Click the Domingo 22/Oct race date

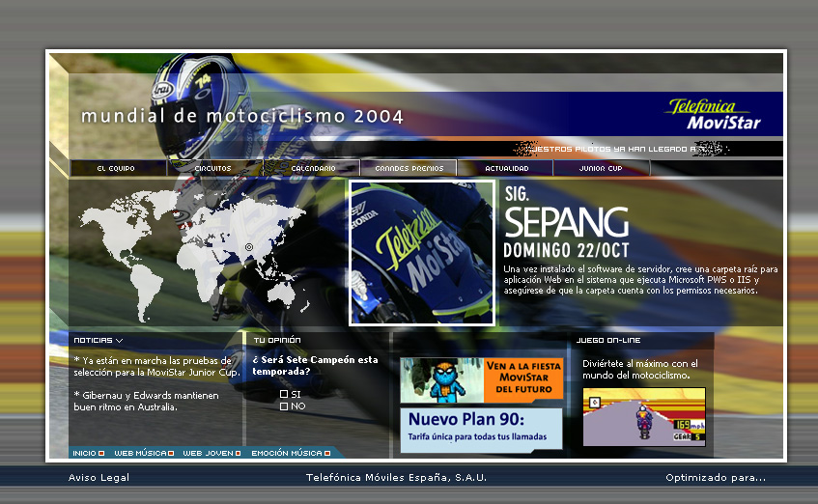click(566, 250)
